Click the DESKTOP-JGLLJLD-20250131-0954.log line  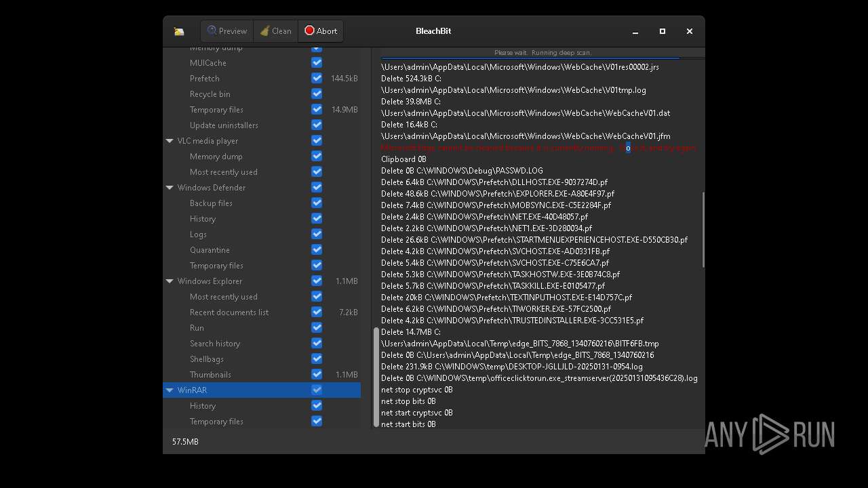512,367
